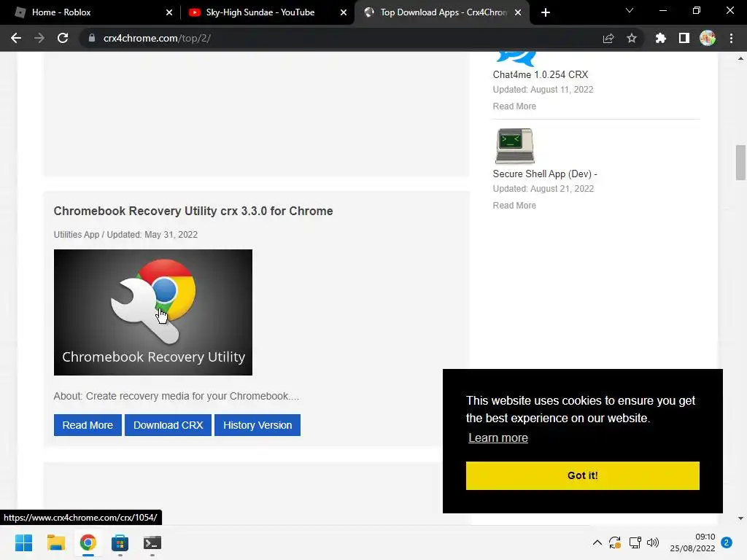Click the page vertical scrollbar thumb
Screen dimensions: 747x560
[740, 163]
